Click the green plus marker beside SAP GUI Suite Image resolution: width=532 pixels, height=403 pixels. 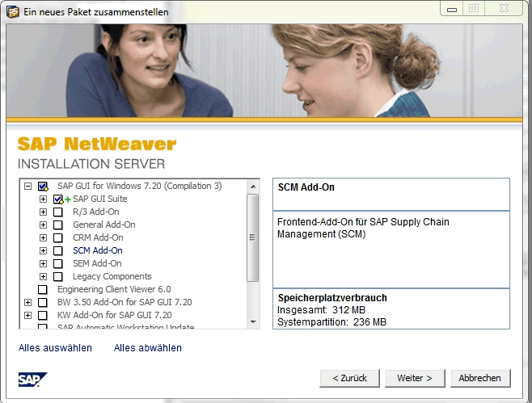(x=68, y=199)
